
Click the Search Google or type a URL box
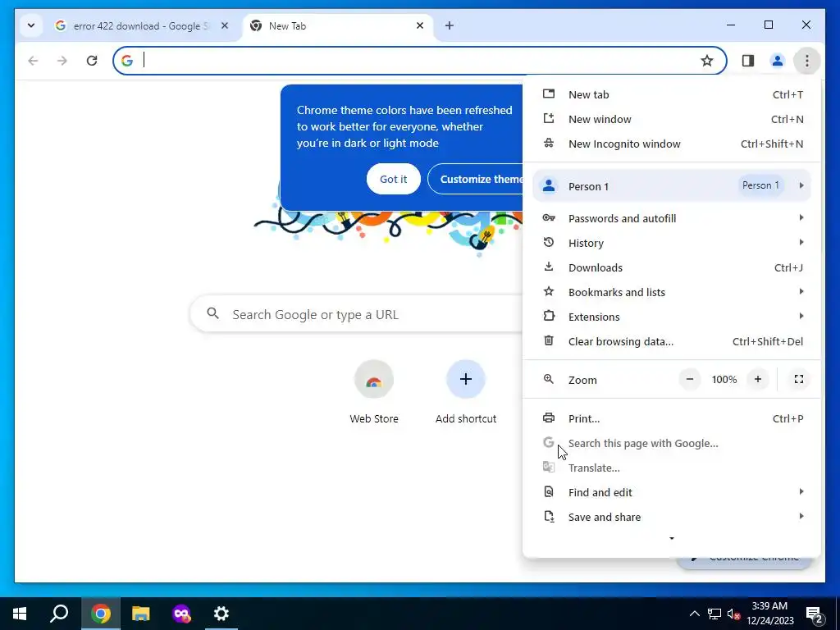[356, 314]
